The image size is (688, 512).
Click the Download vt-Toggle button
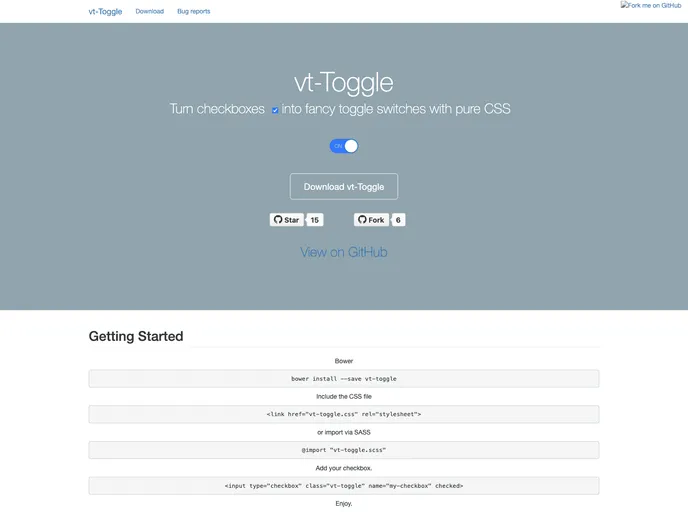click(x=344, y=186)
